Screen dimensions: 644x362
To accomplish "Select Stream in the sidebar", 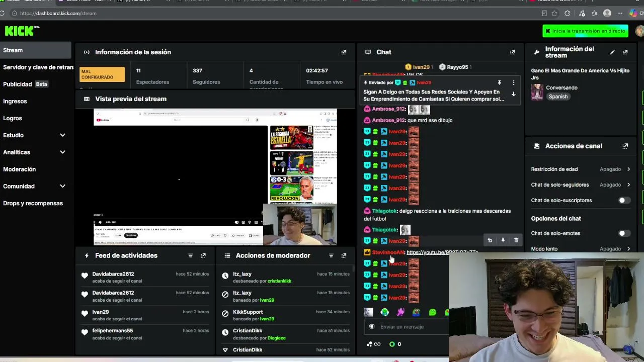I will coord(36,50).
